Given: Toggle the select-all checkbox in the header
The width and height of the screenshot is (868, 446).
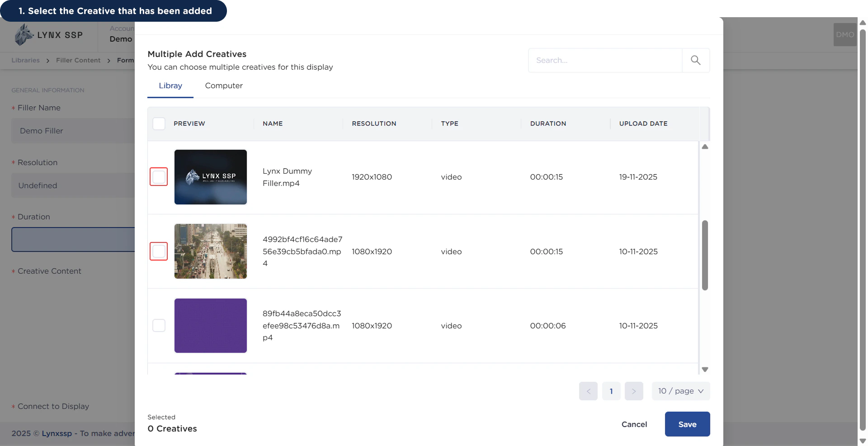Looking at the screenshot, I should [x=159, y=123].
